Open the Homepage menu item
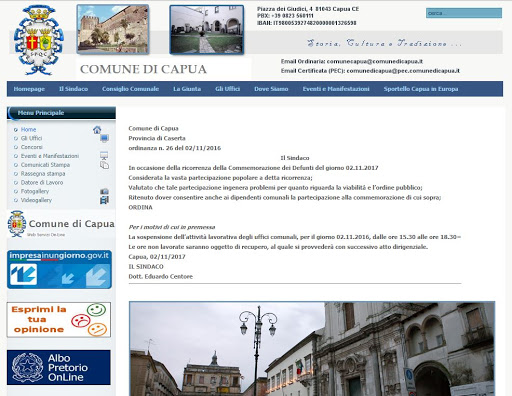Image resolution: width=512 pixels, height=396 pixels. [x=29, y=89]
